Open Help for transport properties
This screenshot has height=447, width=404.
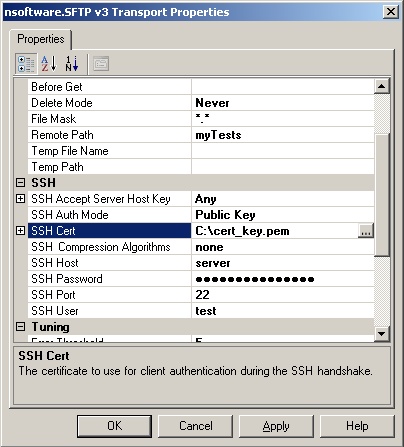[x=357, y=426]
